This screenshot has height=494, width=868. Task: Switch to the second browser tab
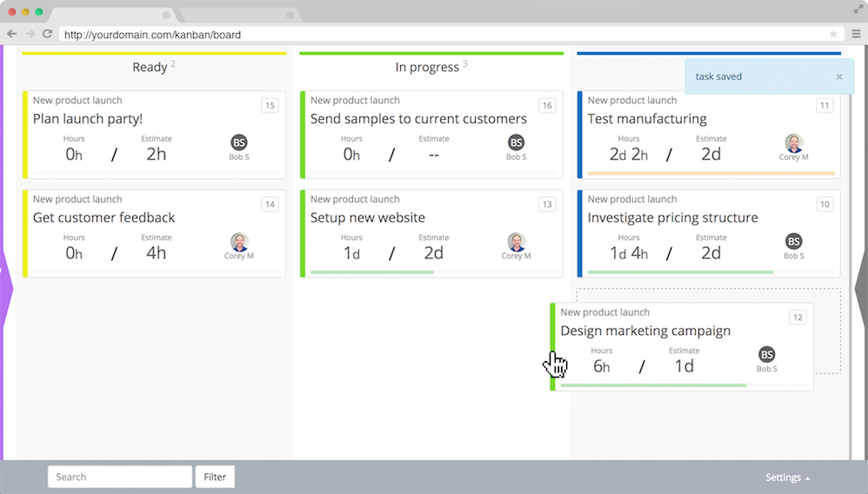pos(235,15)
